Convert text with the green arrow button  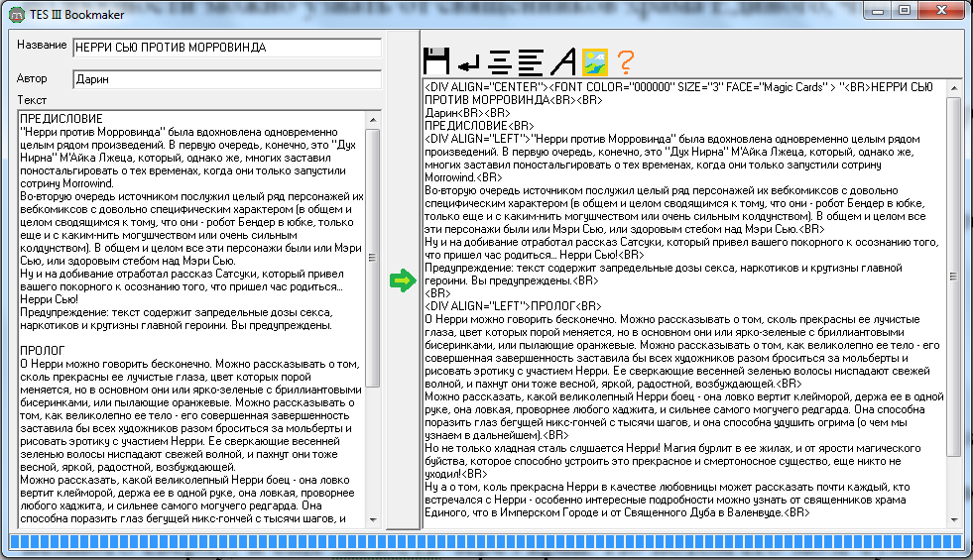(x=403, y=280)
